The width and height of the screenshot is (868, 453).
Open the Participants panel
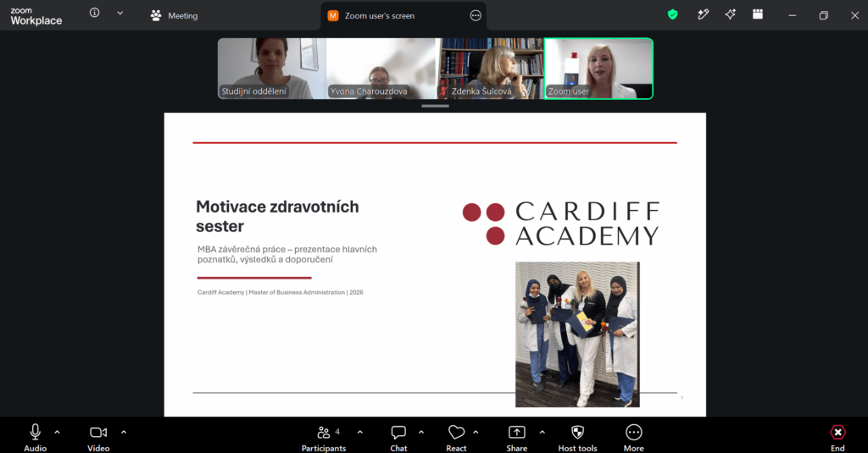tap(324, 438)
